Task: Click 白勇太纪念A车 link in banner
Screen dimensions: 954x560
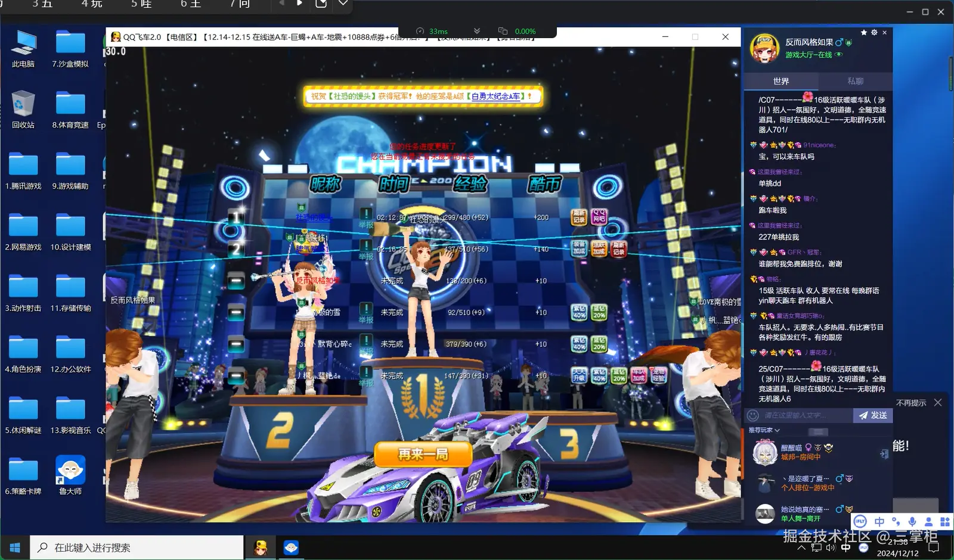Action: click(495, 96)
